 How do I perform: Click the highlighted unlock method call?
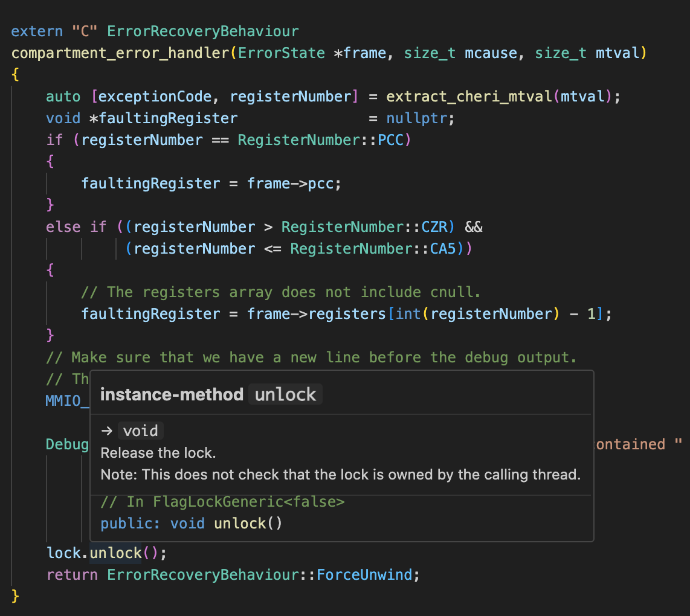click(116, 553)
